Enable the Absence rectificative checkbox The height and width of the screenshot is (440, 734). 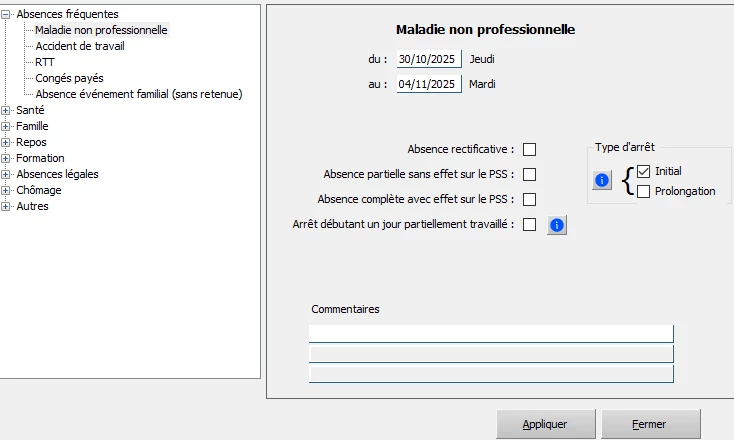[x=530, y=150]
